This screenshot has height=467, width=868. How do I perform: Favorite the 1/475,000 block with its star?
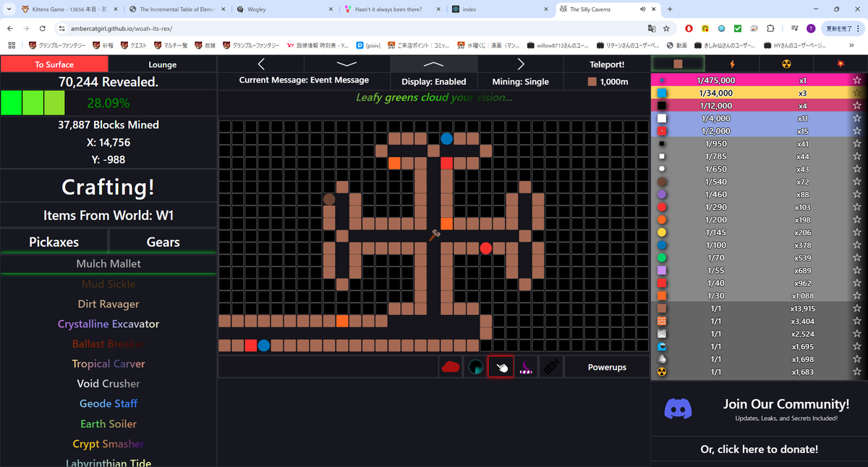tap(856, 80)
